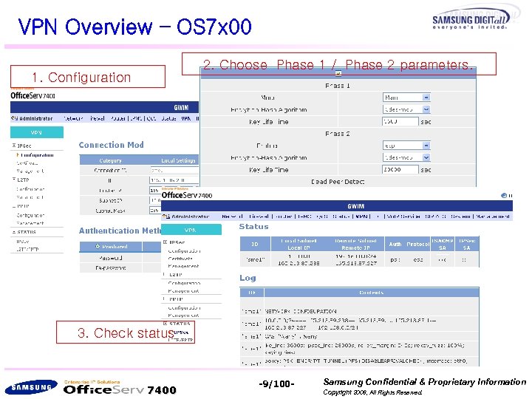This screenshot has height=399, width=532.
Task: Collapse the L2TP tree in status window sidebar
Action: tap(166, 274)
